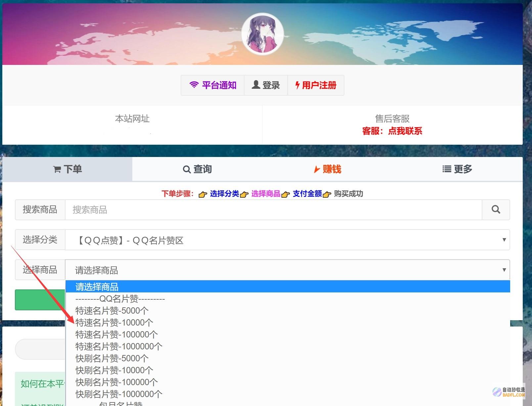Click the 选择商品 step text in pink

point(266,194)
